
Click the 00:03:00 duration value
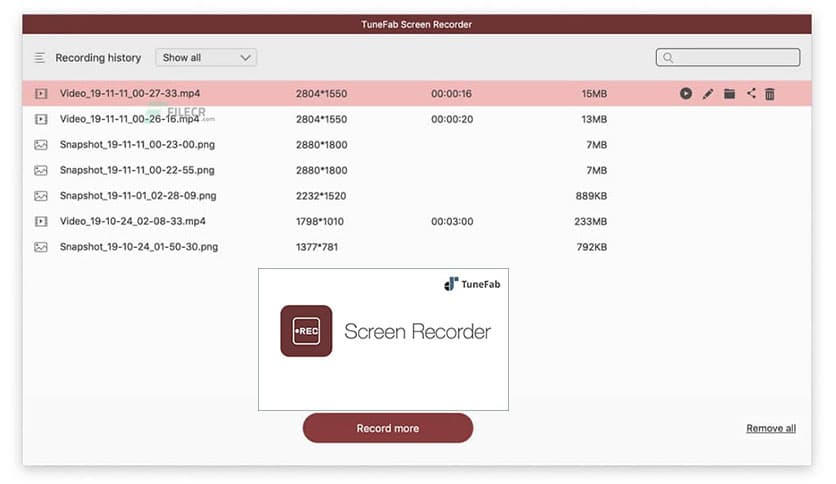pos(452,221)
